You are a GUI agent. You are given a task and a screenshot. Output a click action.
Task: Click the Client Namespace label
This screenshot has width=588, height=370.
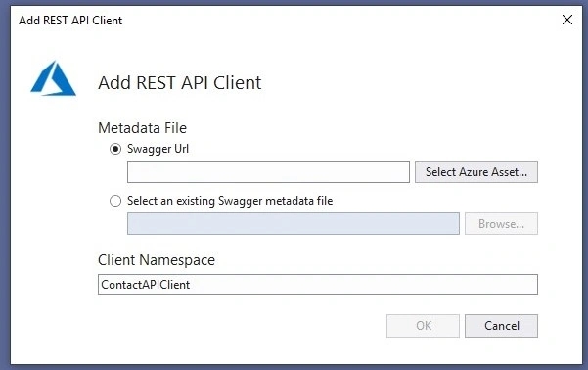click(x=157, y=260)
